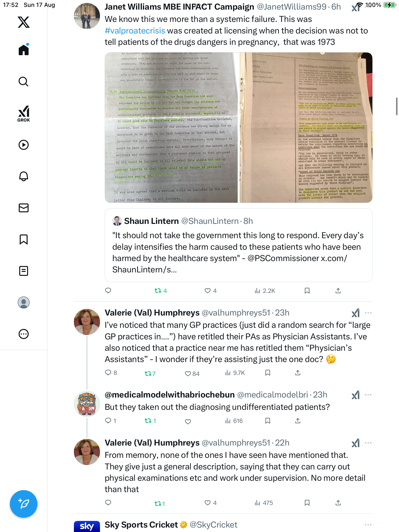Image resolution: width=399 pixels, height=532 pixels.
Task: View the left highlighted document image
Action: (171, 128)
